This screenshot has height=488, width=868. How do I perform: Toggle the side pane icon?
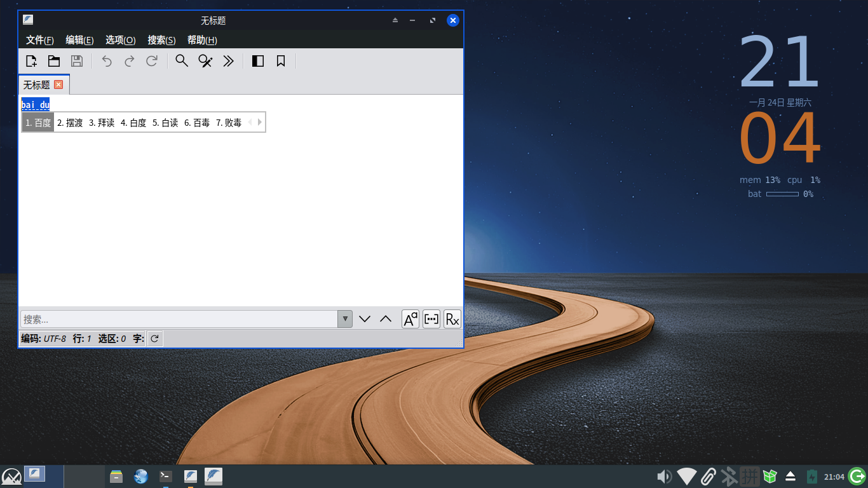click(258, 61)
